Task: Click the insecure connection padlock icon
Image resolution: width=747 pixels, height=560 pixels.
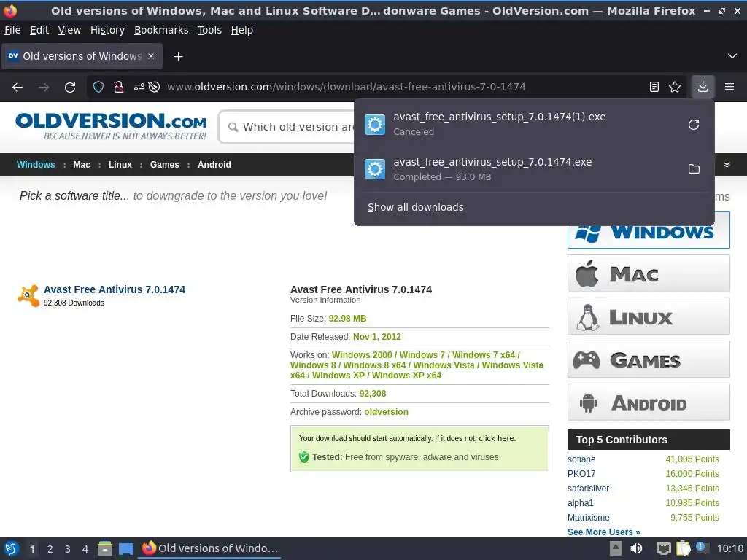Action: [119, 87]
